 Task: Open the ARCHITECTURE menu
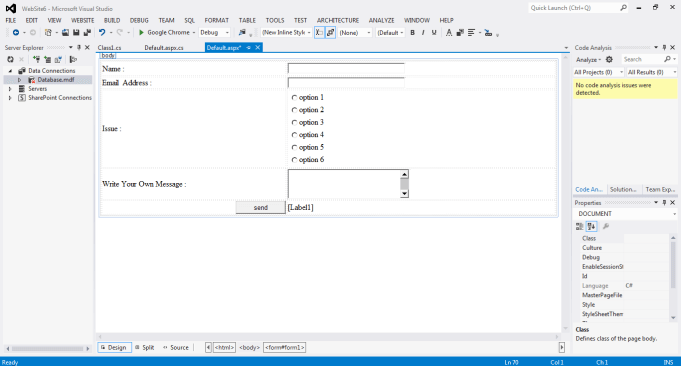click(x=338, y=20)
